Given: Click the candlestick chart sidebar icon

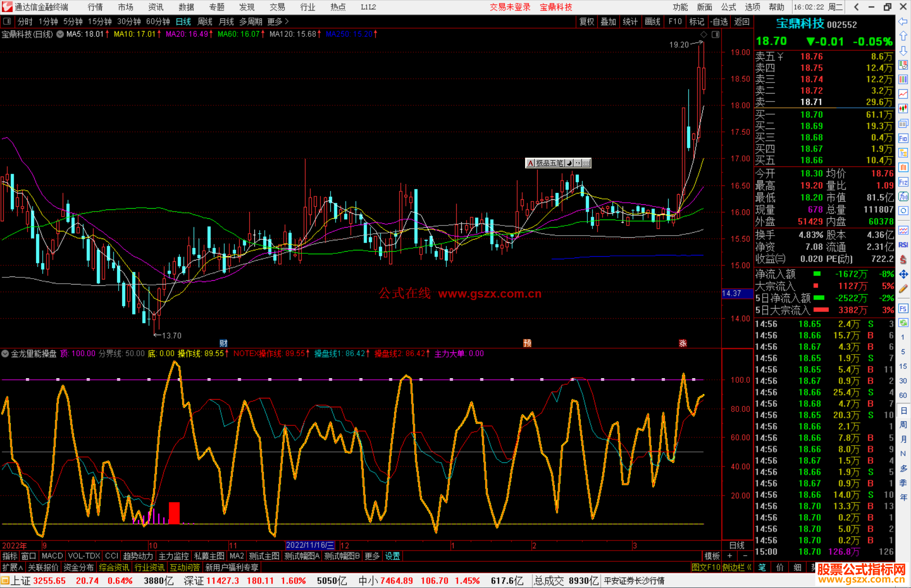Looking at the screenshot, I should coord(903,109).
